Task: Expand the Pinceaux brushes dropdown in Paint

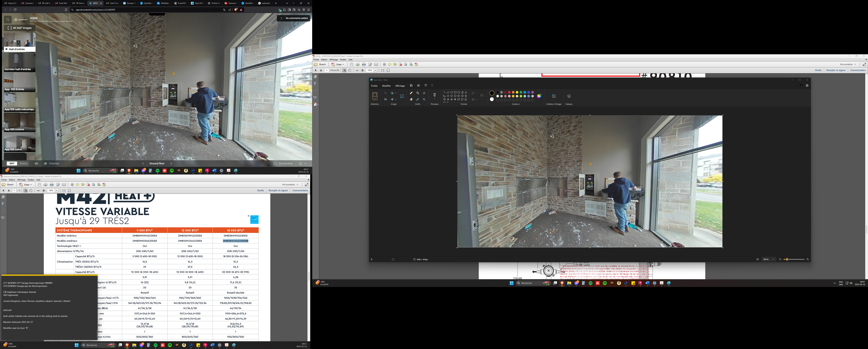Action: (x=435, y=99)
